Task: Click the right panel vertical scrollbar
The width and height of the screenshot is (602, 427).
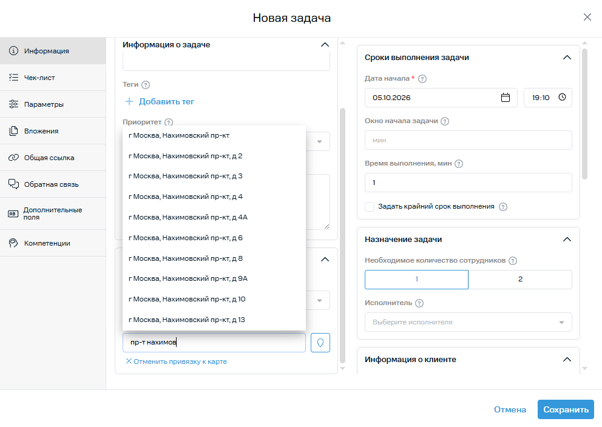Action: pyautogui.click(x=584, y=114)
